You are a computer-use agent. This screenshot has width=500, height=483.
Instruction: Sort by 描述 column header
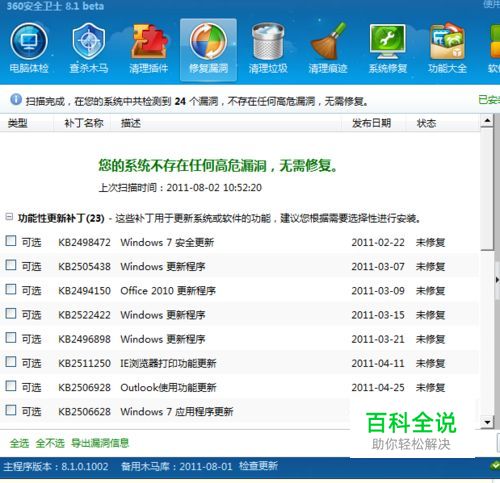tap(131, 123)
